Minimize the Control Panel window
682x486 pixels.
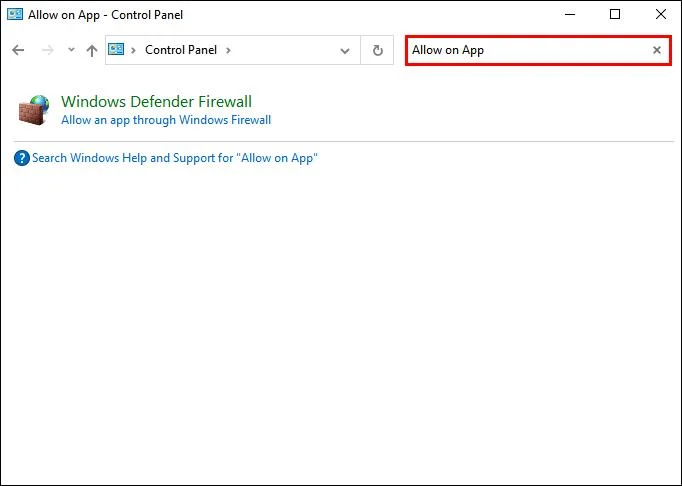570,14
